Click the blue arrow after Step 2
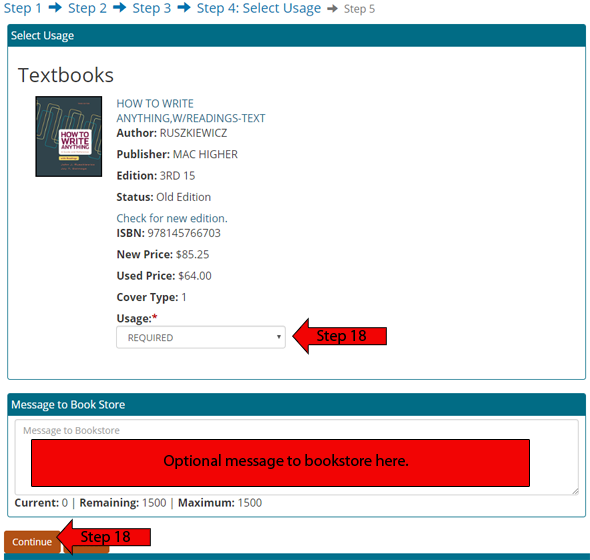 click(x=120, y=8)
